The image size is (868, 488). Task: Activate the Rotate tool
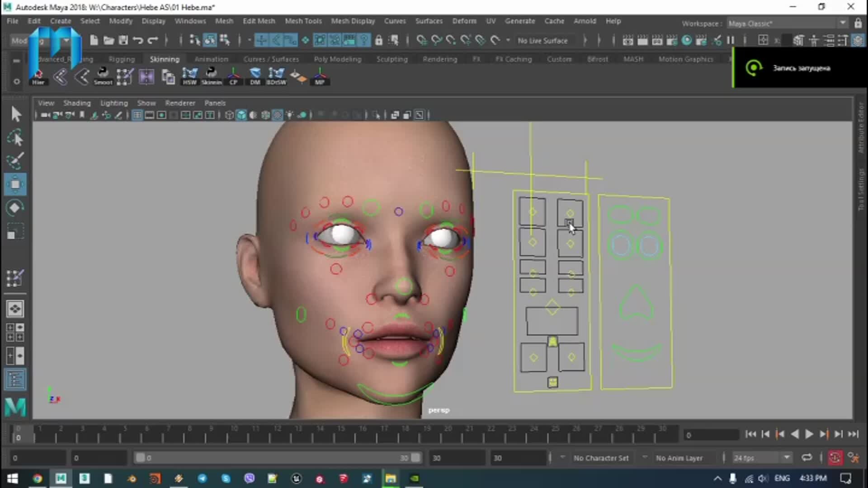[16, 207]
